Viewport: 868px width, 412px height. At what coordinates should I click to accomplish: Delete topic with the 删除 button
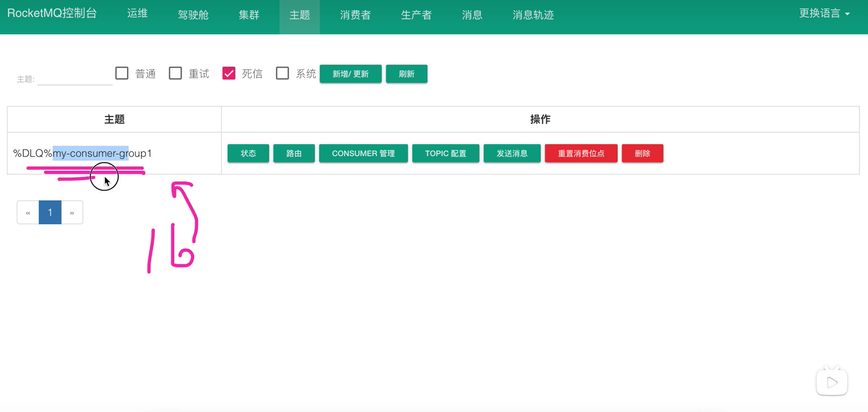click(642, 153)
